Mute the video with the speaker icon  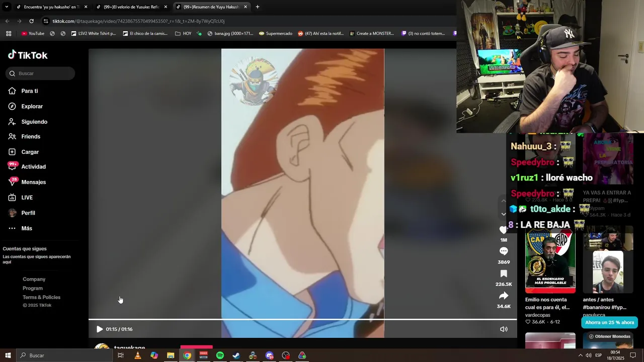504,329
